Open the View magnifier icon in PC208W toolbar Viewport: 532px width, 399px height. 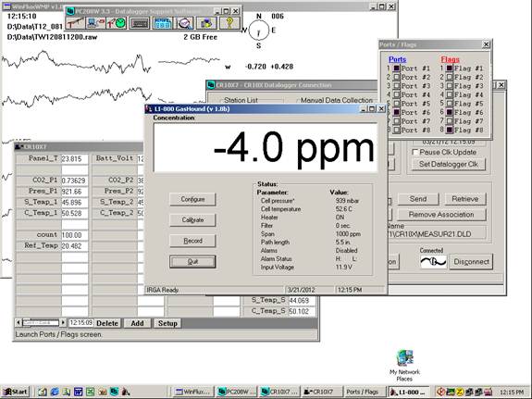[x=184, y=23]
